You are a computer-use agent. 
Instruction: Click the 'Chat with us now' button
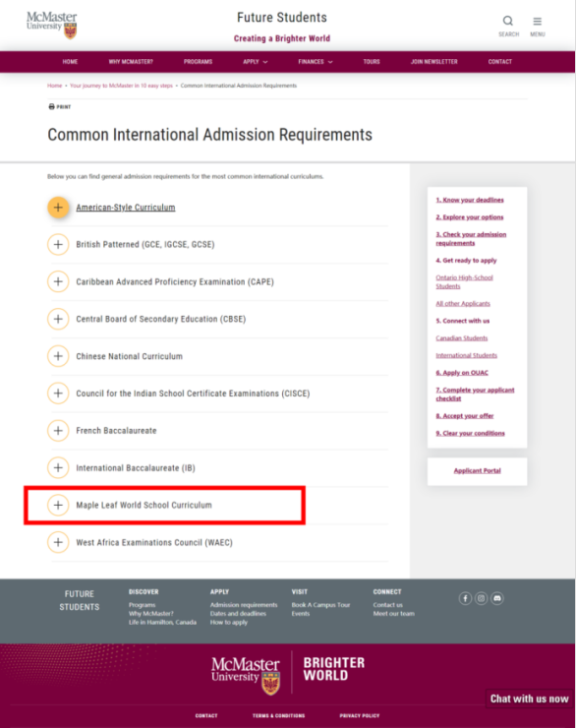pos(529,698)
